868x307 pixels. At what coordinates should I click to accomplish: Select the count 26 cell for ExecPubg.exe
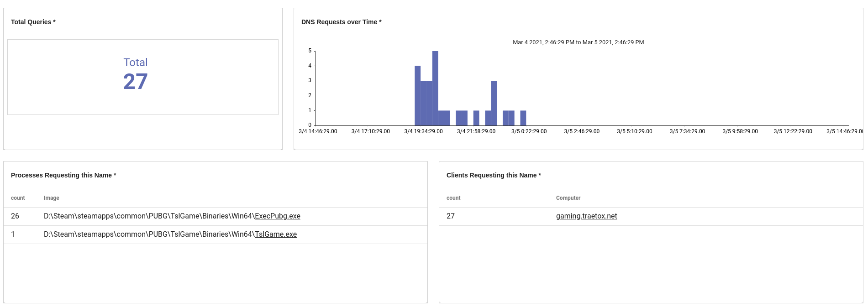(15, 216)
